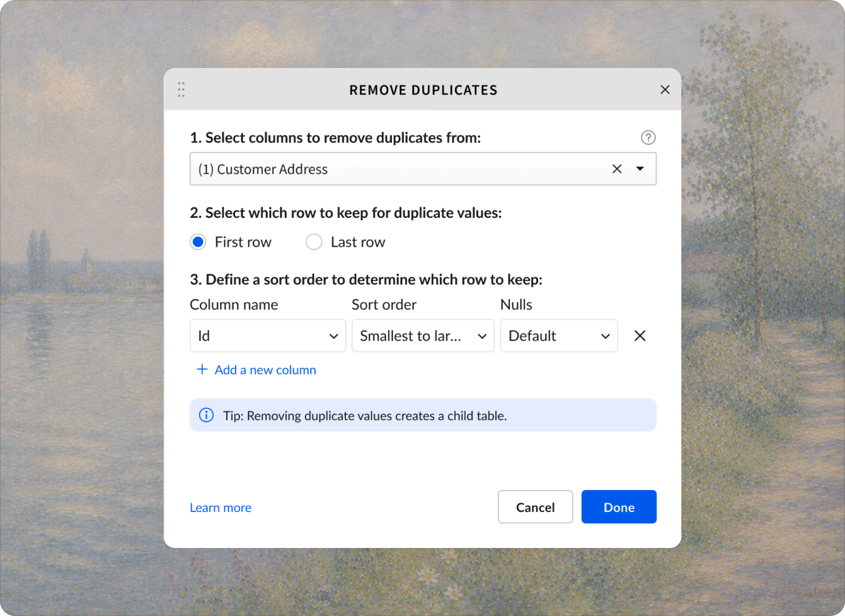
Task: Open the Smallest to largest sort order dropdown
Action: point(423,336)
